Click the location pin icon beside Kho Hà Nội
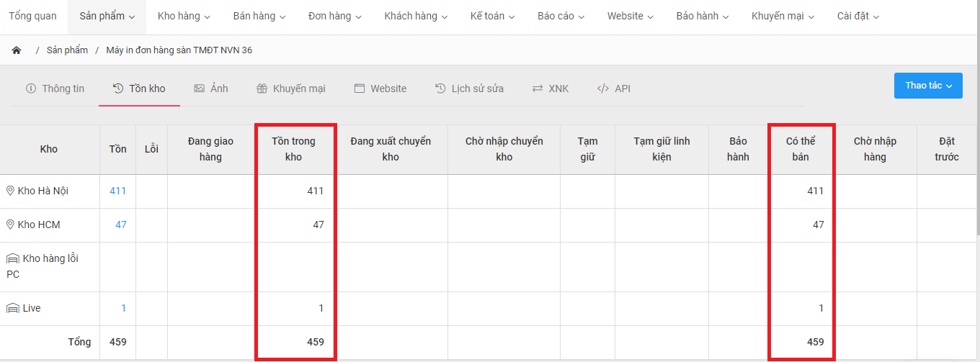 [10, 191]
